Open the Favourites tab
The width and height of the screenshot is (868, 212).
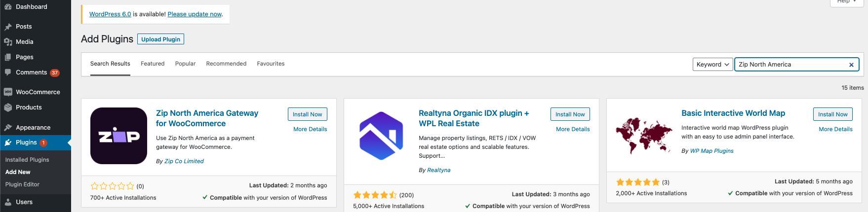pyautogui.click(x=271, y=64)
